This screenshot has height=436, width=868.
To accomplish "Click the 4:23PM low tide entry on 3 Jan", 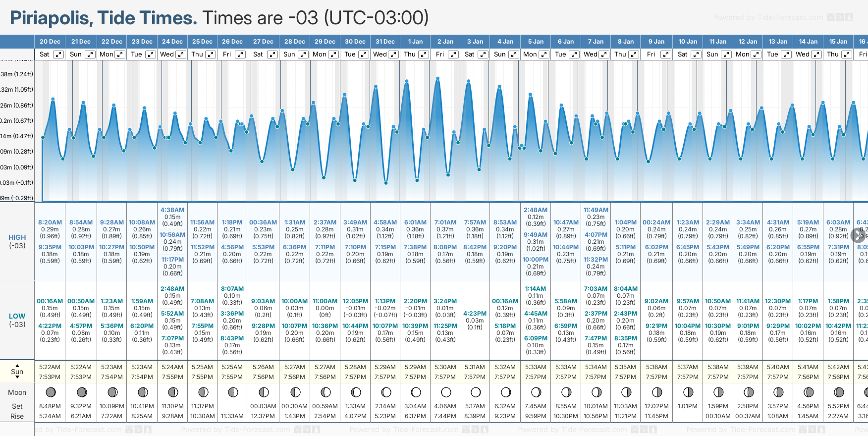I will coord(475,314).
